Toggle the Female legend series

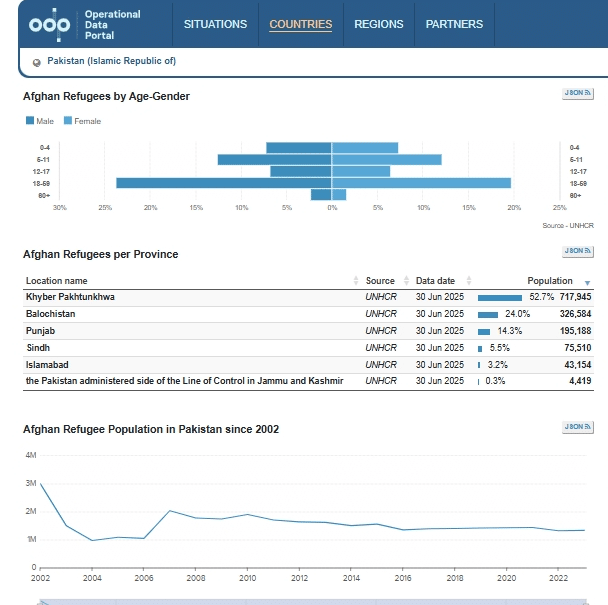tap(82, 121)
